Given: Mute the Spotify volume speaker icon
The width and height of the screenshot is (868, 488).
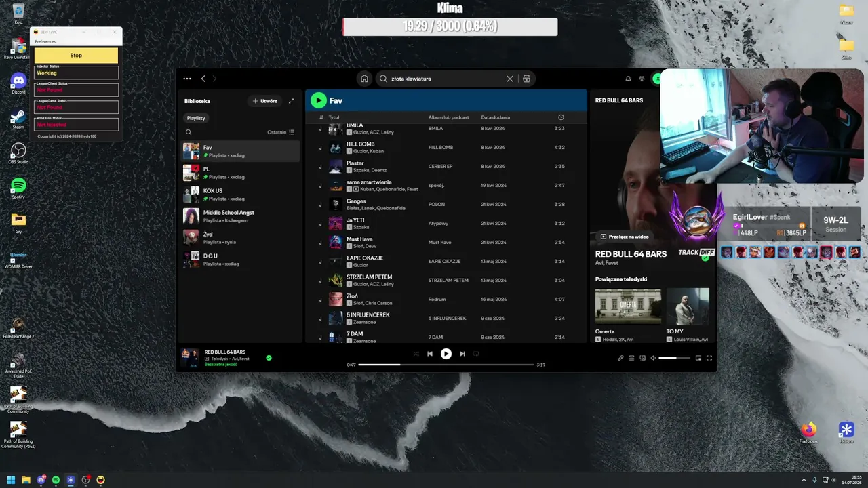Looking at the screenshot, I should (653, 358).
